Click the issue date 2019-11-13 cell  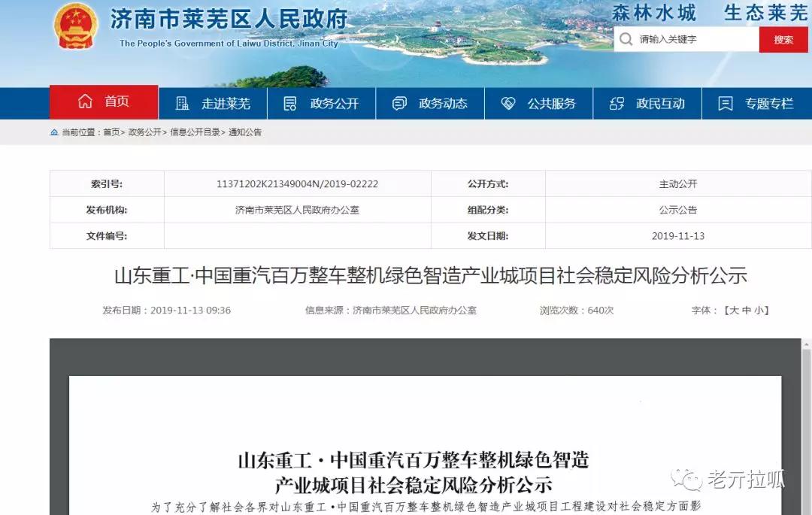click(x=678, y=236)
